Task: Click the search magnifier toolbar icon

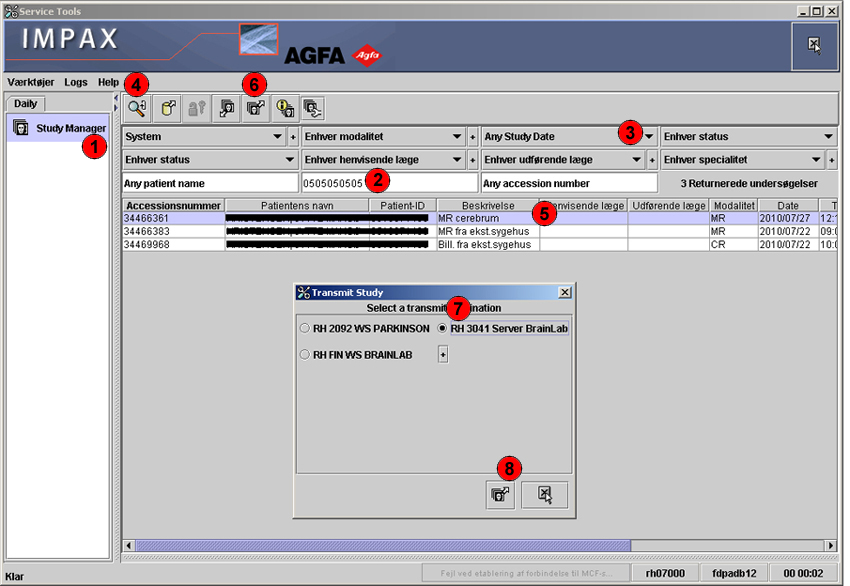Action: tap(137, 108)
